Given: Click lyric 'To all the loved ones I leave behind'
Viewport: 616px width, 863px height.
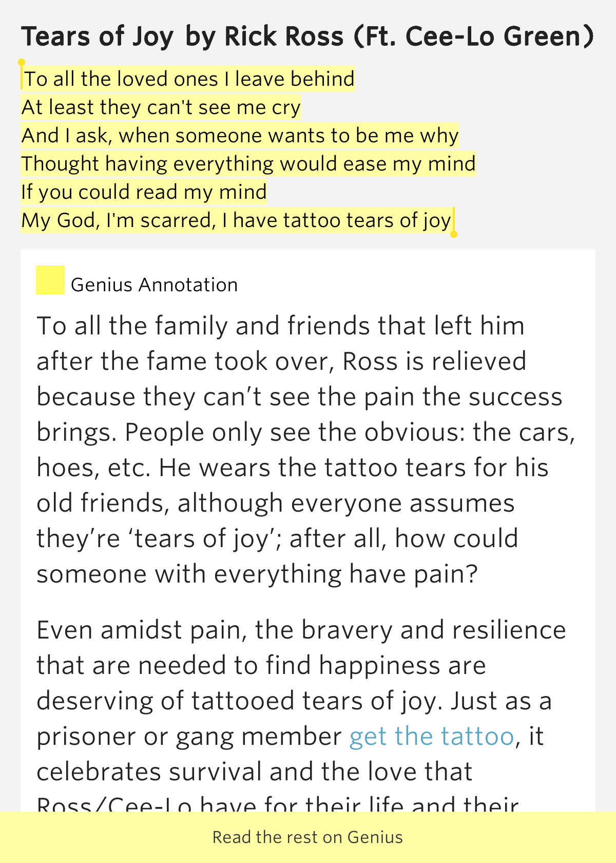Looking at the screenshot, I should pyautogui.click(x=189, y=79).
